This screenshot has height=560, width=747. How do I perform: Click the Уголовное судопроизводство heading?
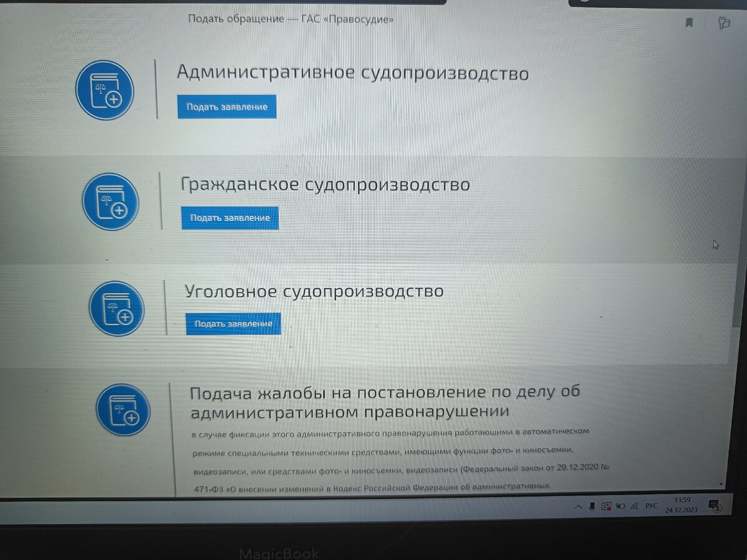[314, 291]
